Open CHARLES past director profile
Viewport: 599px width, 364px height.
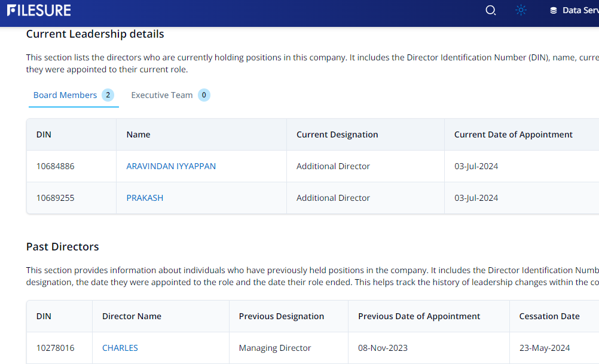pyautogui.click(x=120, y=348)
